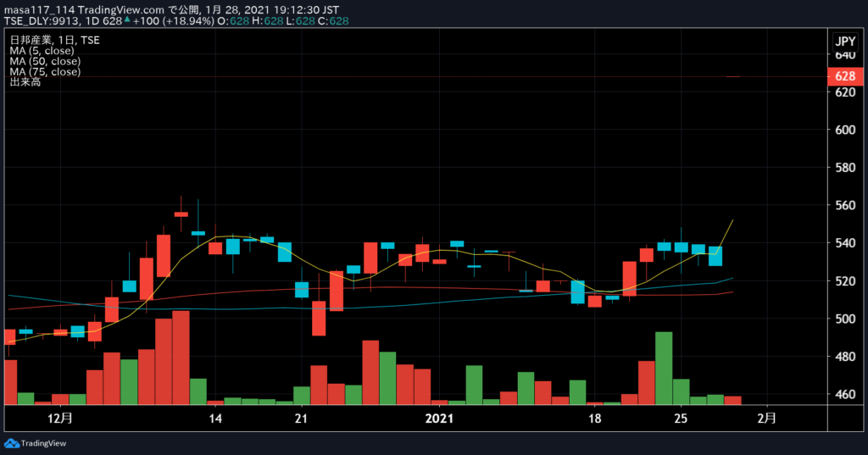The height and width of the screenshot is (455, 868).
Task: Click the tallest green volume bar
Action: click(664, 368)
